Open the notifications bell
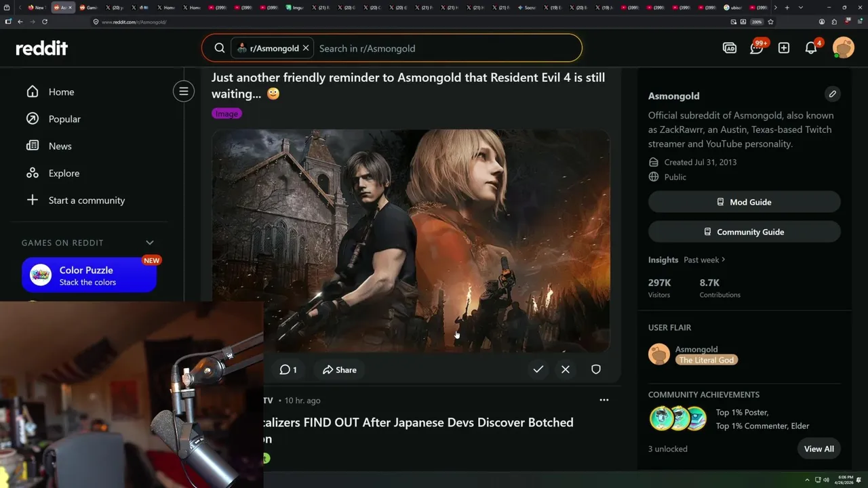The width and height of the screenshot is (868, 488). (x=811, y=48)
